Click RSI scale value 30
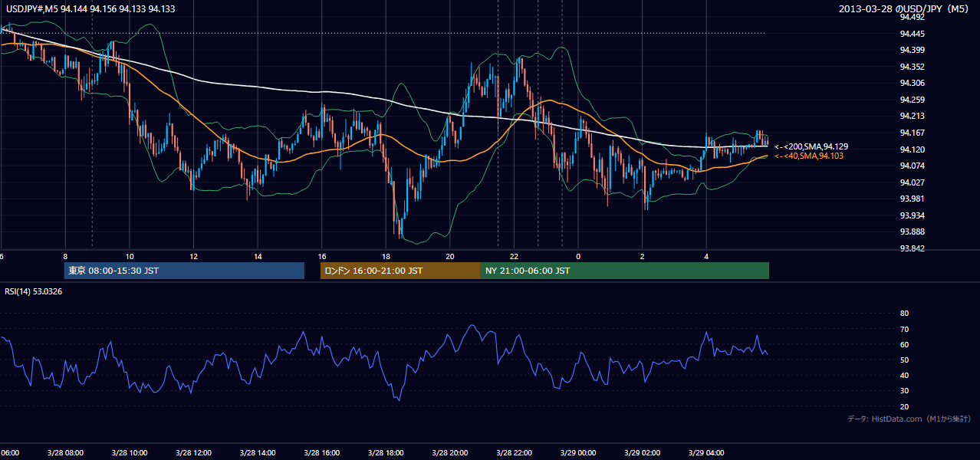 pyautogui.click(x=904, y=391)
